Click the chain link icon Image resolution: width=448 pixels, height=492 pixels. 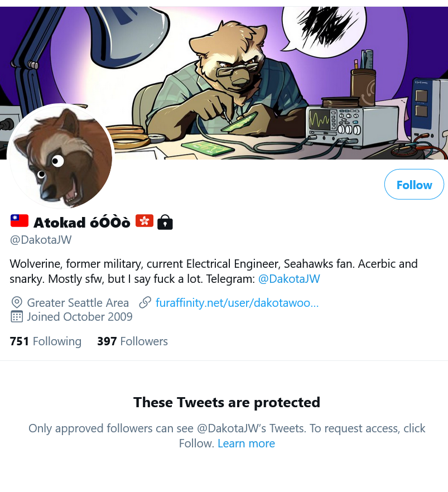click(x=145, y=302)
